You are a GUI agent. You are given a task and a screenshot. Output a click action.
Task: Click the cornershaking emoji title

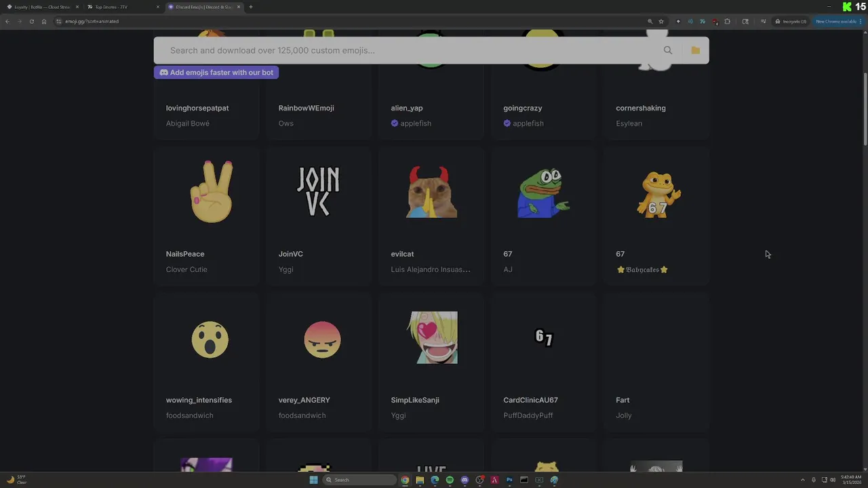641,108
